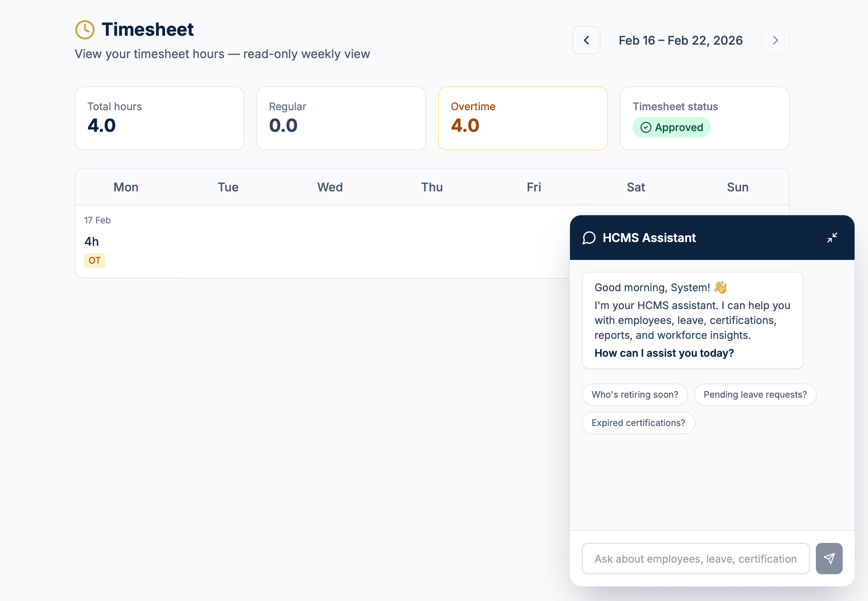This screenshot has width=868, height=601.
Task: Click the OT overtime tag on Monday
Action: click(x=95, y=261)
